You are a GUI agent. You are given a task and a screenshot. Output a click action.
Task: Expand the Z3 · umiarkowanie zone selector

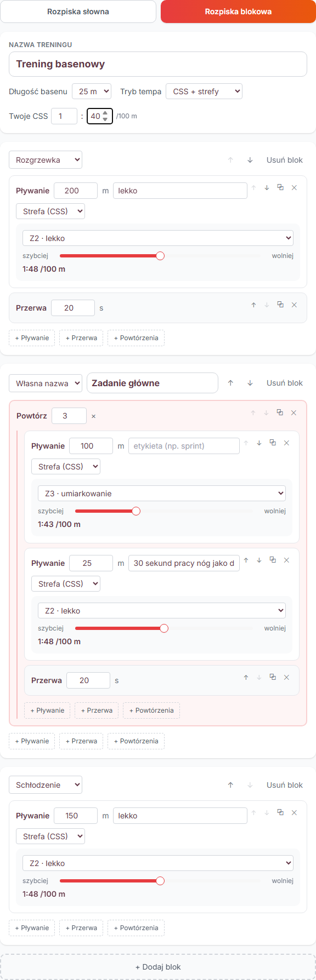pyautogui.click(x=162, y=494)
